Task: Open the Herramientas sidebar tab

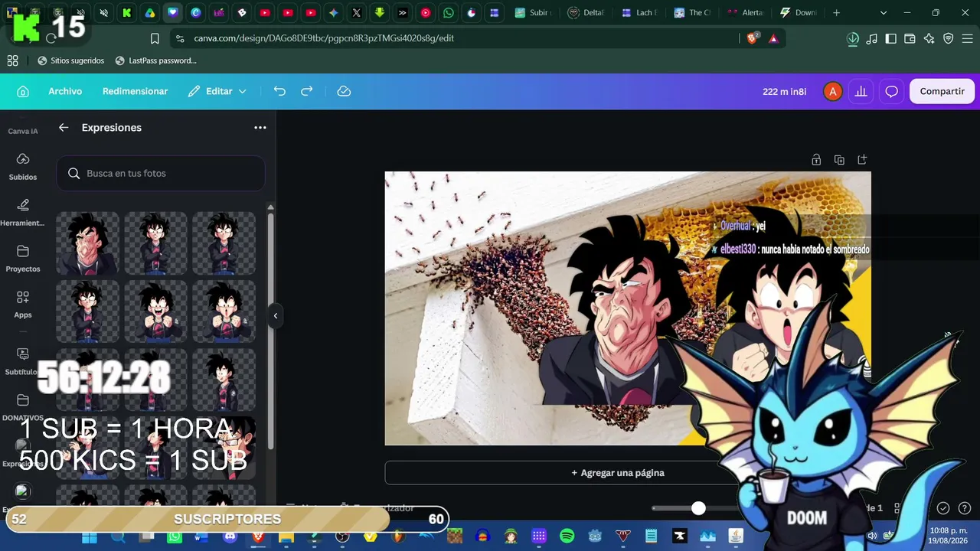Action: 23,211
